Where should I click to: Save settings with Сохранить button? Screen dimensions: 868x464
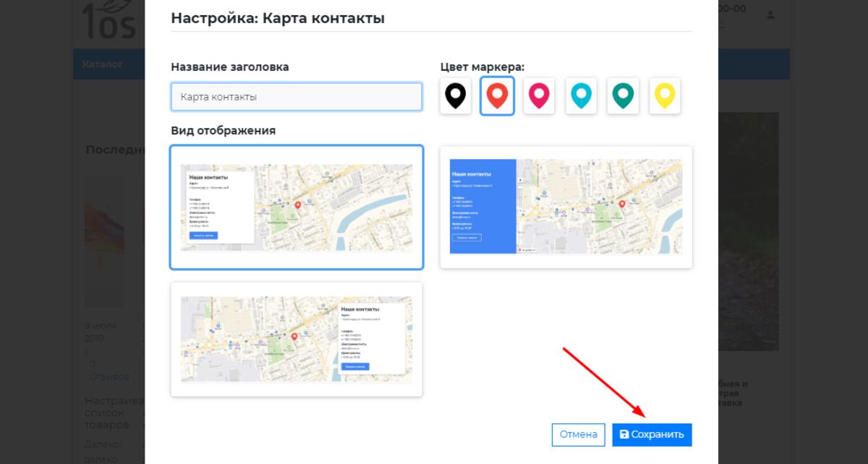(652, 434)
